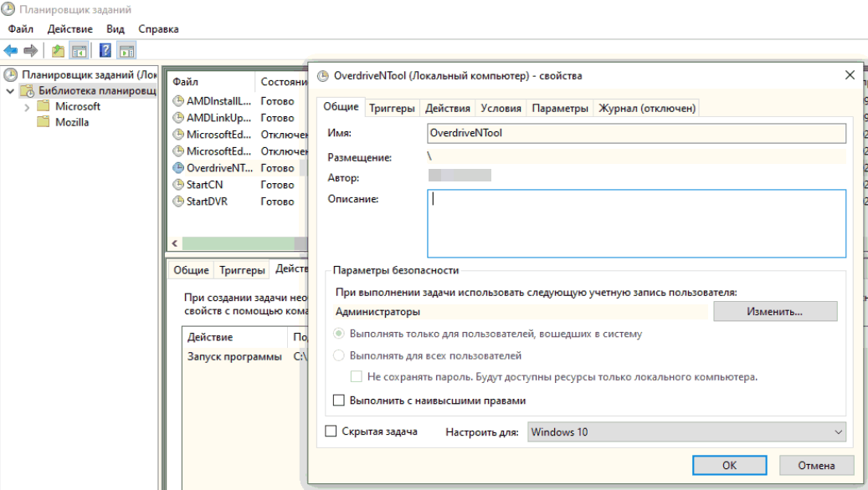Click the Изменить... button
The height and width of the screenshot is (490, 868).
(x=775, y=311)
